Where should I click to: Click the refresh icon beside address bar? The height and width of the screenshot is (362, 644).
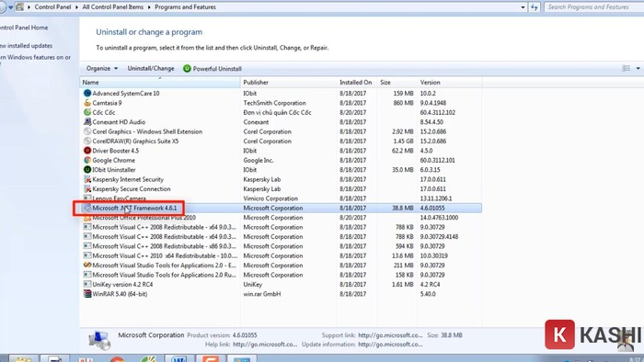[534, 7]
